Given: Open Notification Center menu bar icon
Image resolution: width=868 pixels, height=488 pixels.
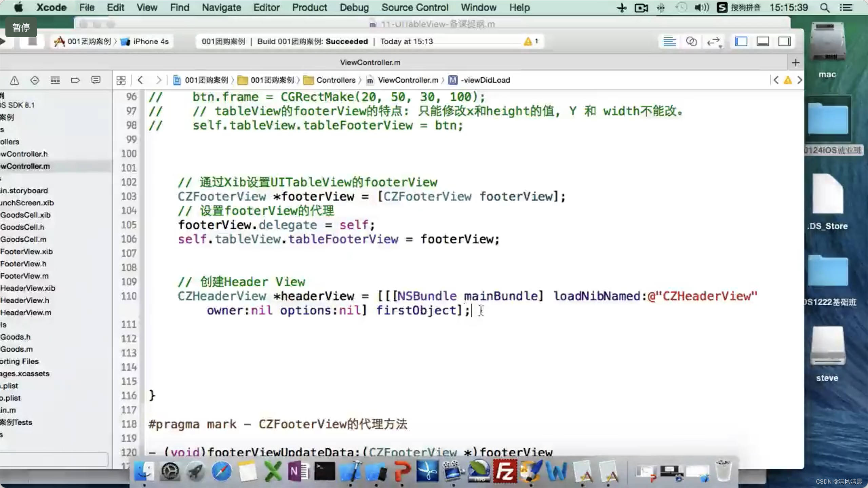Looking at the screenshot, I should 846,7.
